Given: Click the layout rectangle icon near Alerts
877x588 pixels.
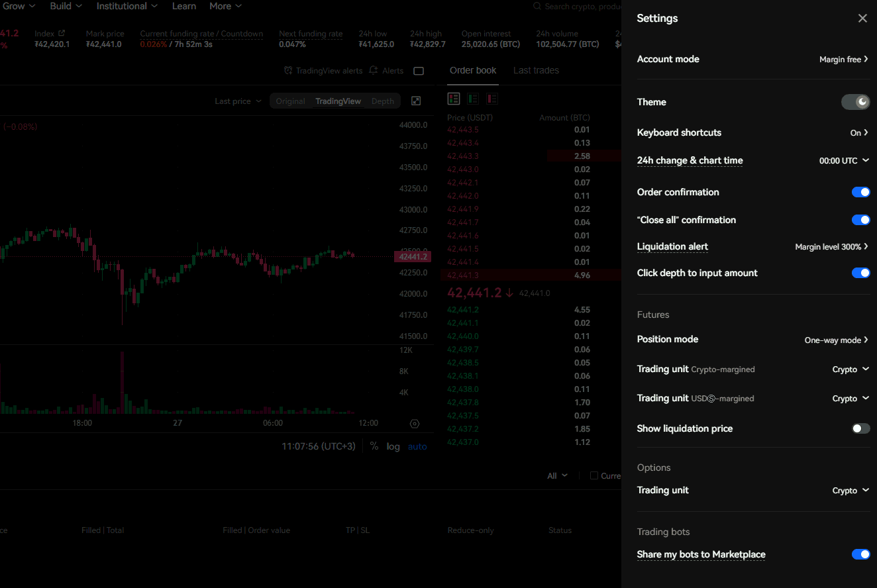Looking at the screenshot, I should point(419,71).
